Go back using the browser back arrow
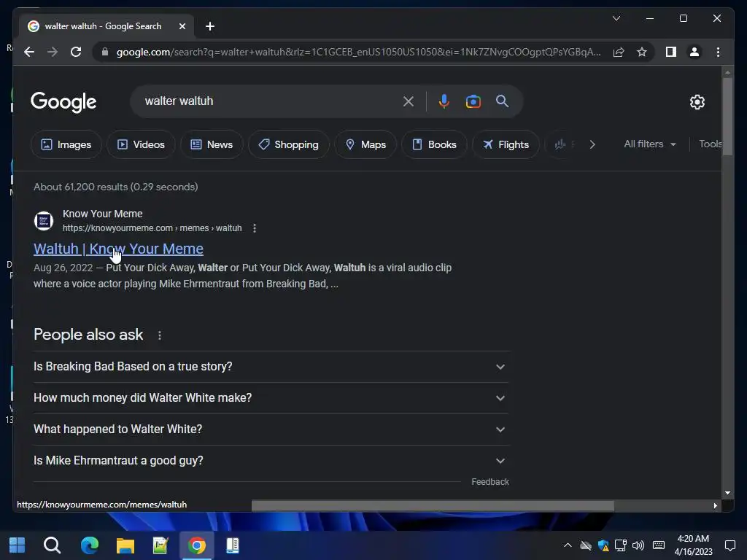Image resolution: width=747 pixels, height=560 pixels. coord(29,52)
